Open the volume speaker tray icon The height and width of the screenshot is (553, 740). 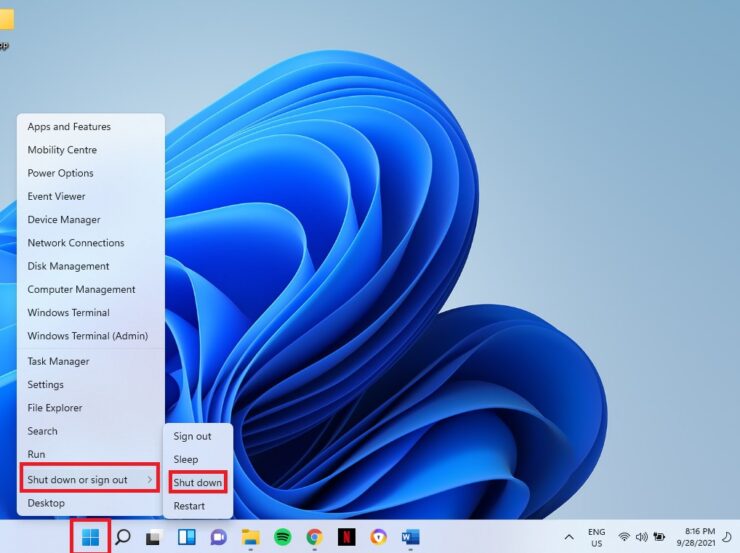click(x=641, y=537)
